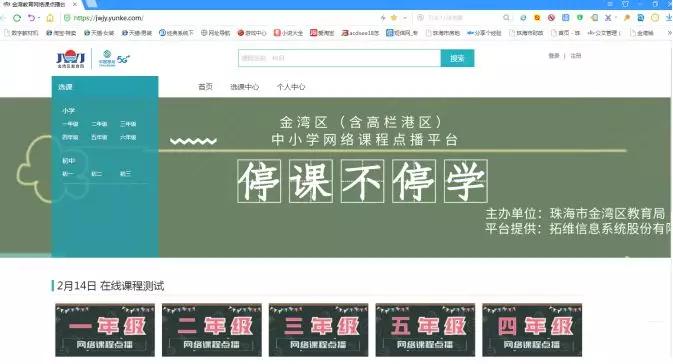The width and height of the screenshot is (673, 364).
Task: Select 五年级 in the sidebar
Action: click(x=99, y=137)
